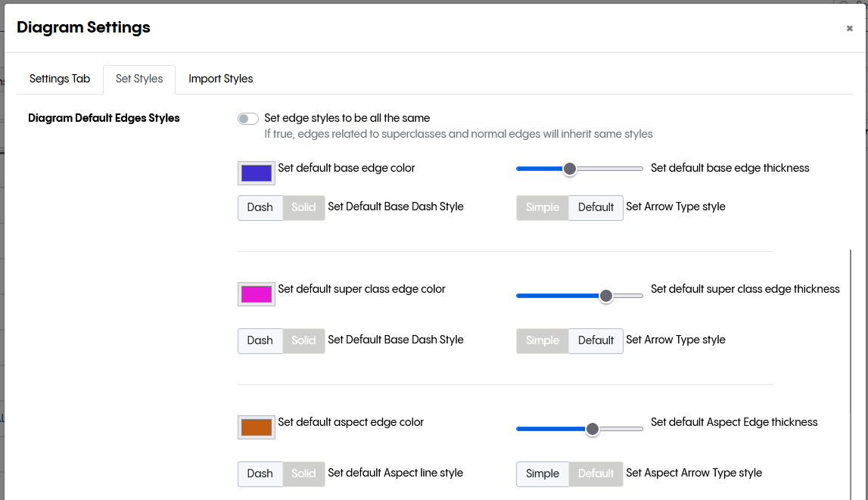The width and height of the screenshot is (868, 500).
Task: Toggle 'Set edge styles to be all the same'
Action: click(x=247, y=119)
